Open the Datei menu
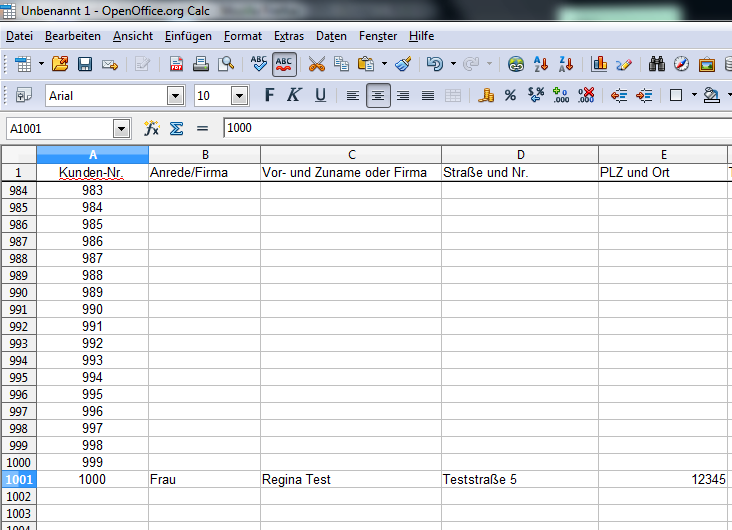 tap(19, 36)
